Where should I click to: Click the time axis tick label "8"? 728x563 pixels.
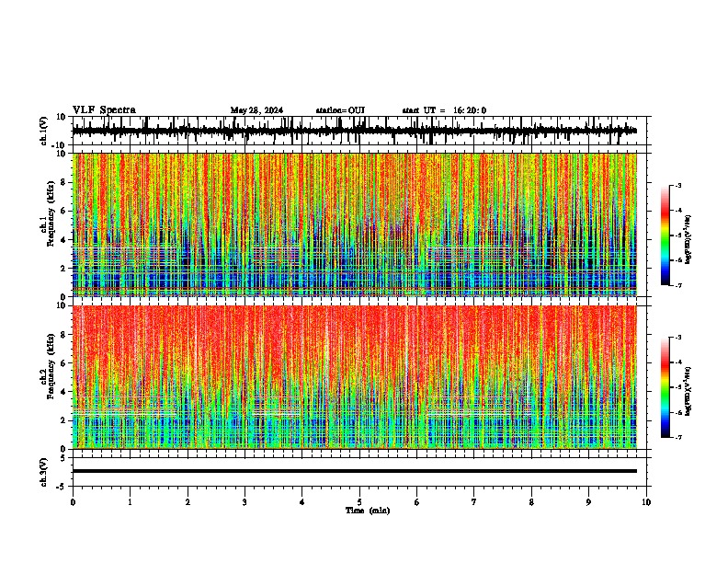tap(531, 502)
